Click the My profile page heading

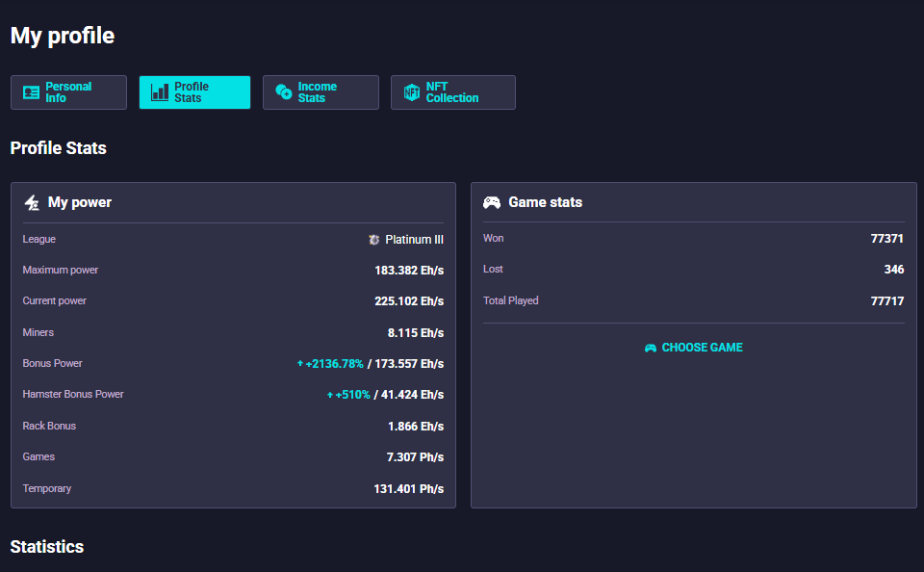click(63, 36)
